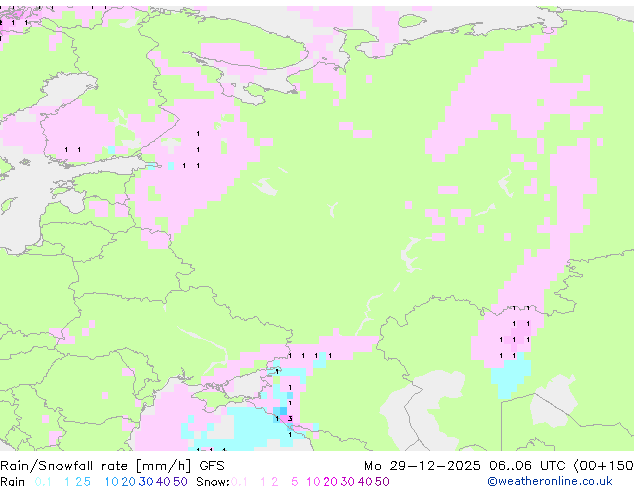Click the date 'Mo 29-12-2025'
Viewport: 634px width, 490px height.
click(422, 466)
